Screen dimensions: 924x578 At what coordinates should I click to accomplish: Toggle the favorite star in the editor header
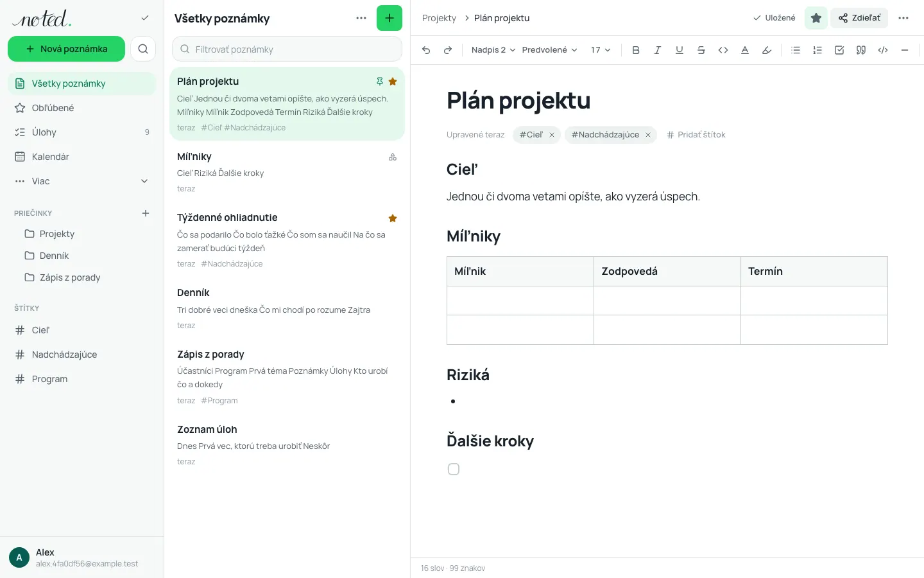pos(816,18)
